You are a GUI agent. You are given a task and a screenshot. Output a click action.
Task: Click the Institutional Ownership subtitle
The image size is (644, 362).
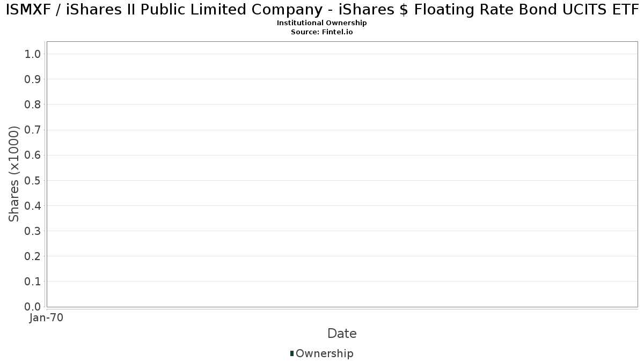coord(321,23)
